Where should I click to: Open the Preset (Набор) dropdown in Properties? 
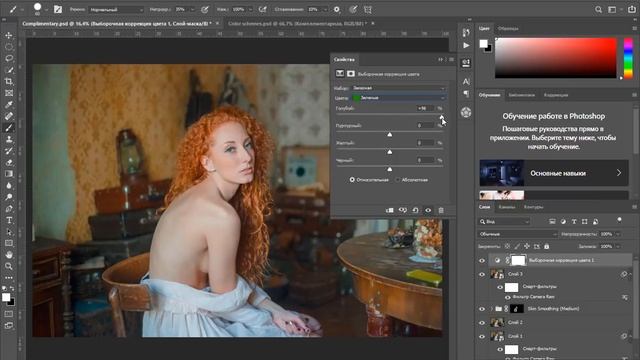tap(398, 88)
